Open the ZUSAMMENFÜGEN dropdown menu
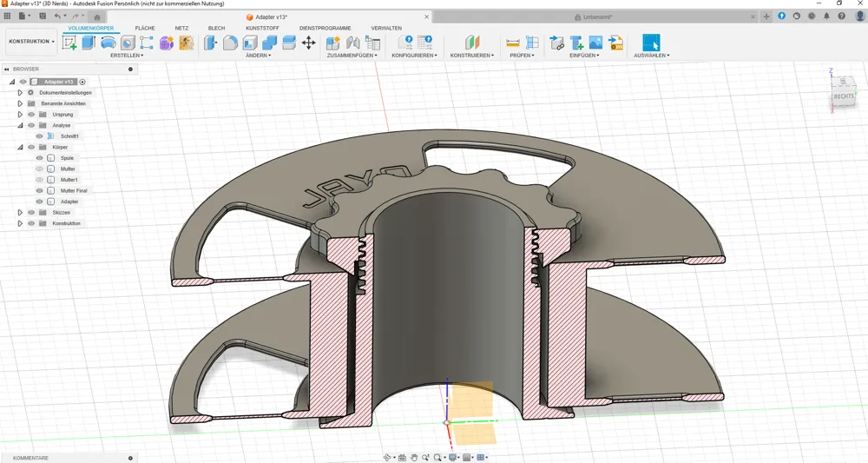 (x=352, y=56)
